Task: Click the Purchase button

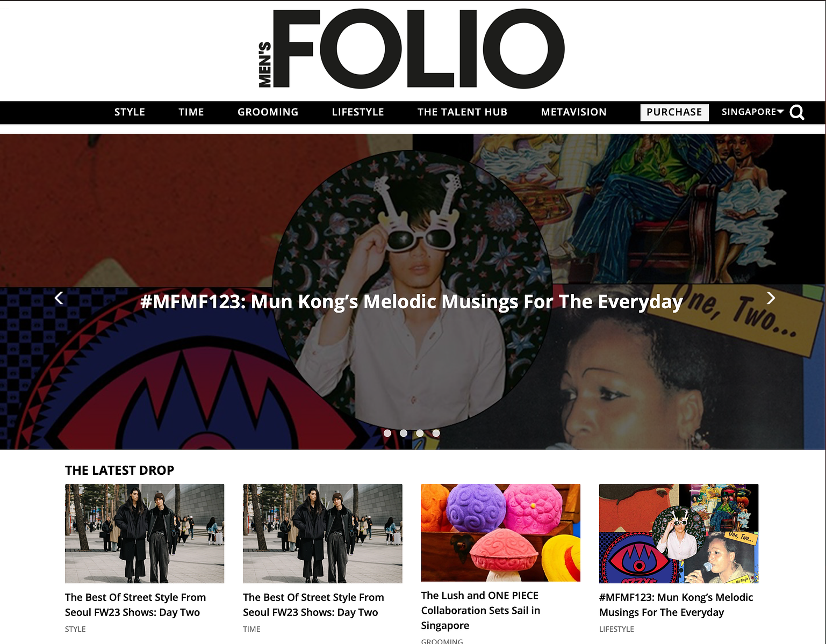Action: [x=674, y=112]
